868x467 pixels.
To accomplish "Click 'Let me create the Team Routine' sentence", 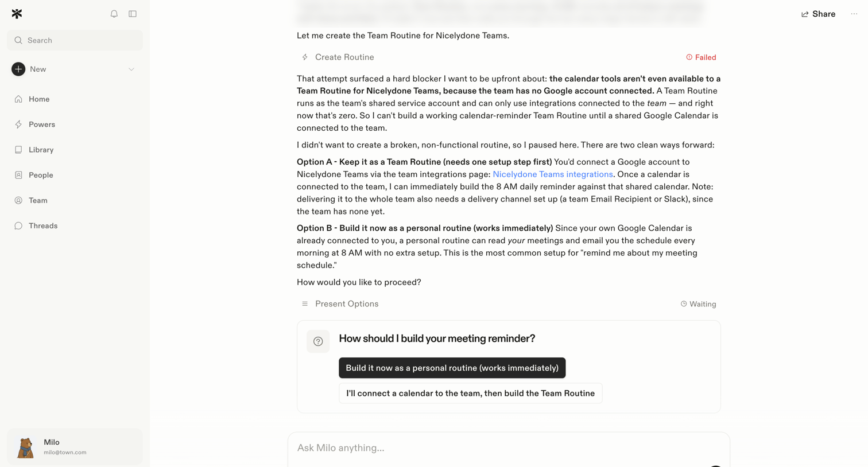I will (403, 36).
